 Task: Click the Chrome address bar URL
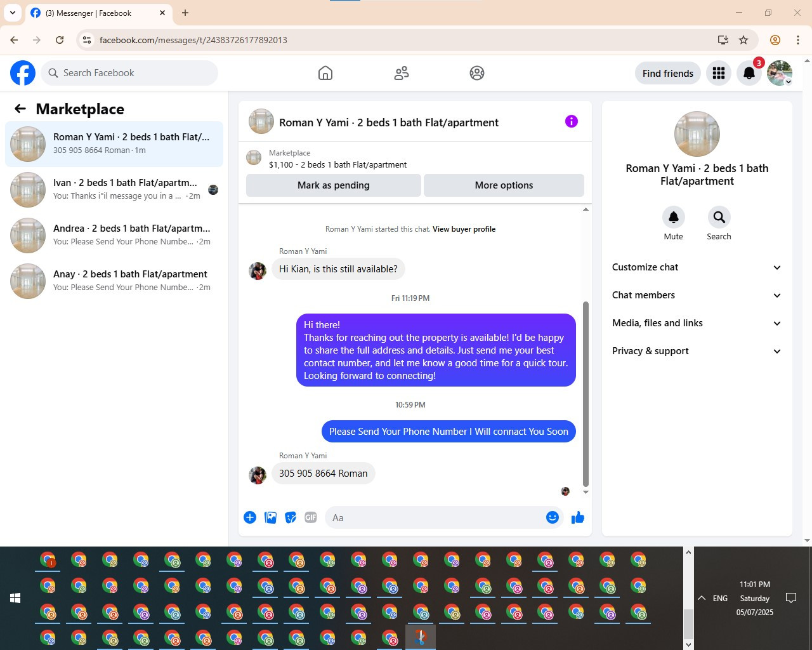coord(193,40)
